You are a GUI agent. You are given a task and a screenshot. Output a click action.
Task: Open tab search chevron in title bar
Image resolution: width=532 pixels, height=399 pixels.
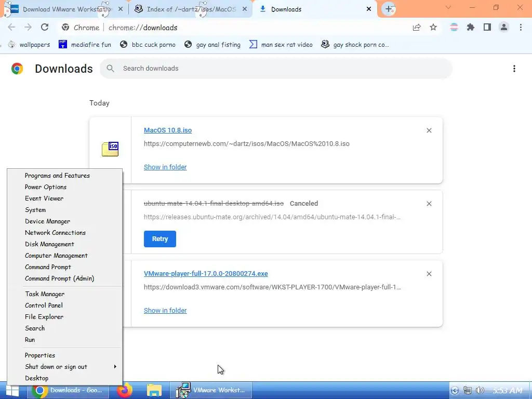(x=448, y=7)
